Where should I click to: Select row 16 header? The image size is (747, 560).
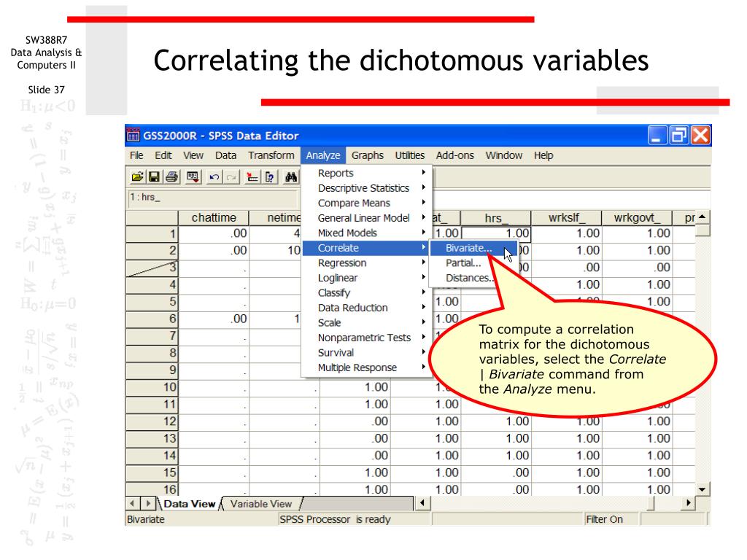pos(152,489)
